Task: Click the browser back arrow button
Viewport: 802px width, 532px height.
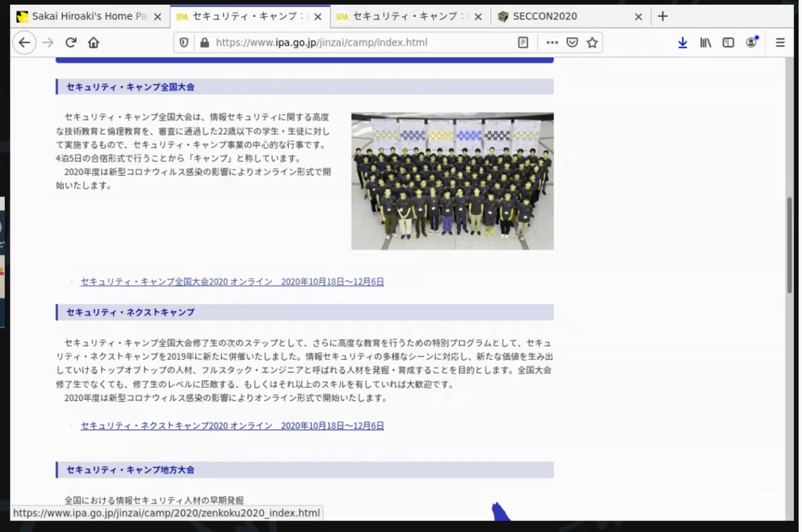Action: coord(24,42)
